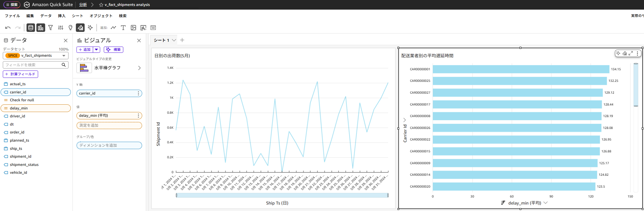
Task: Toggle the Data panel toolbar button
Action: pyautogui.click(x=31, y=28)
